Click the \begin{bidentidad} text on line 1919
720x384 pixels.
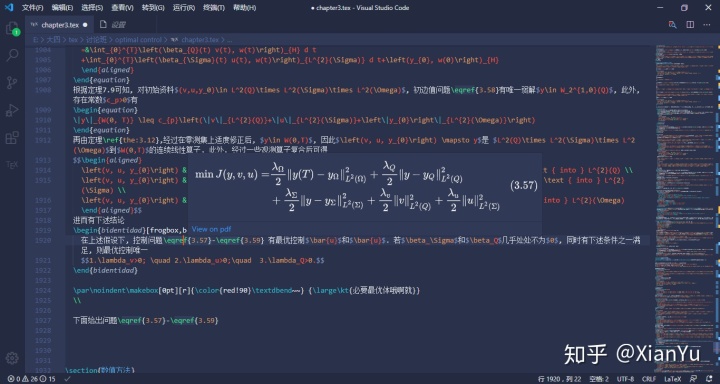(x=109, y=230)
